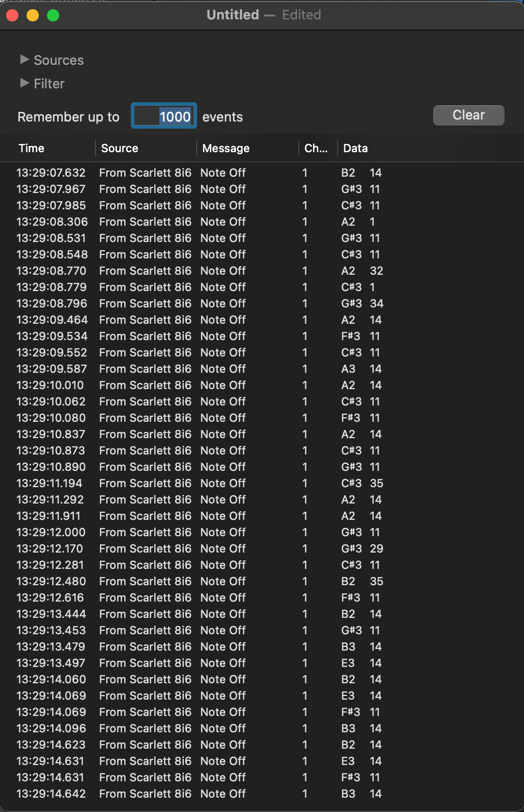524x812 pixels.
Task: Click the green zoom window button
Action: 53,15
